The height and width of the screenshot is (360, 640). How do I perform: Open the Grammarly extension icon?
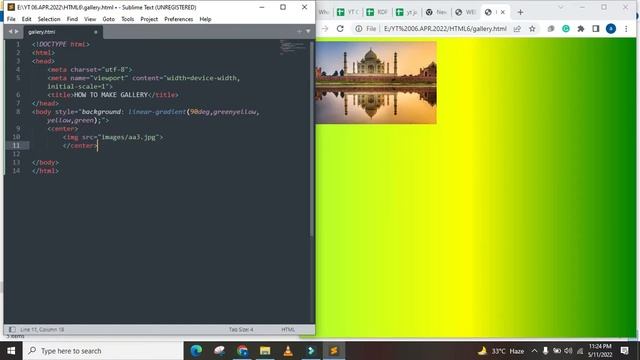[x=566, y=29]
